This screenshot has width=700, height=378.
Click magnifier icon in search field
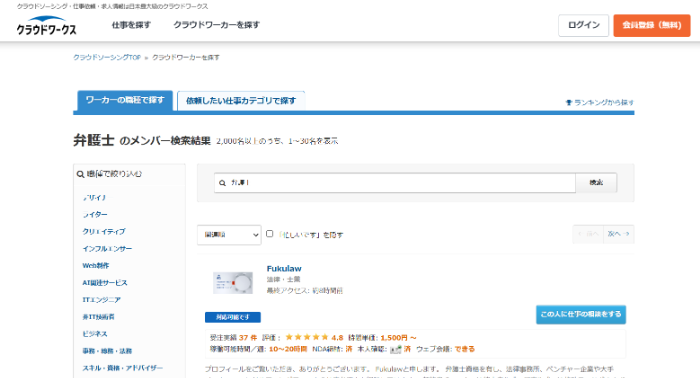222,183
